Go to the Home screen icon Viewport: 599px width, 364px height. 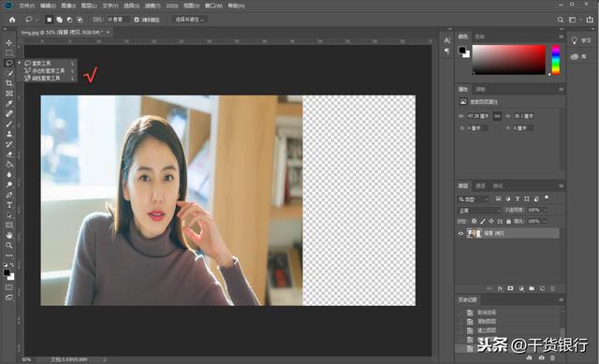point(12,20)
